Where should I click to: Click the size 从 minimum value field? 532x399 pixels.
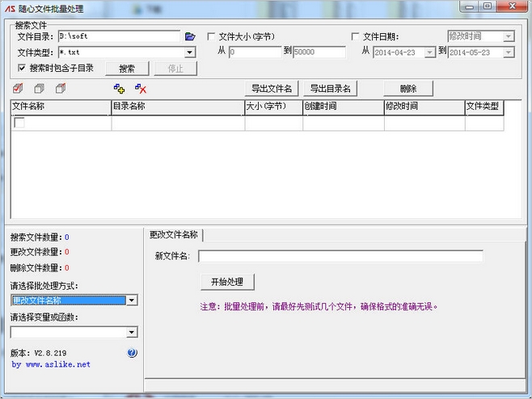tap(255, 52)
